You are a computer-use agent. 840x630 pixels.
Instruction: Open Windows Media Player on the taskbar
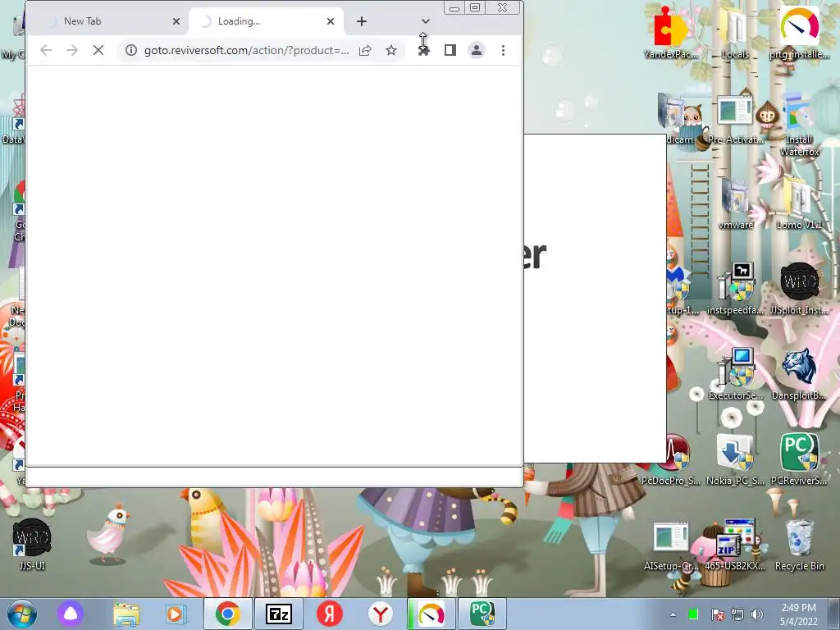pos(175,614)
